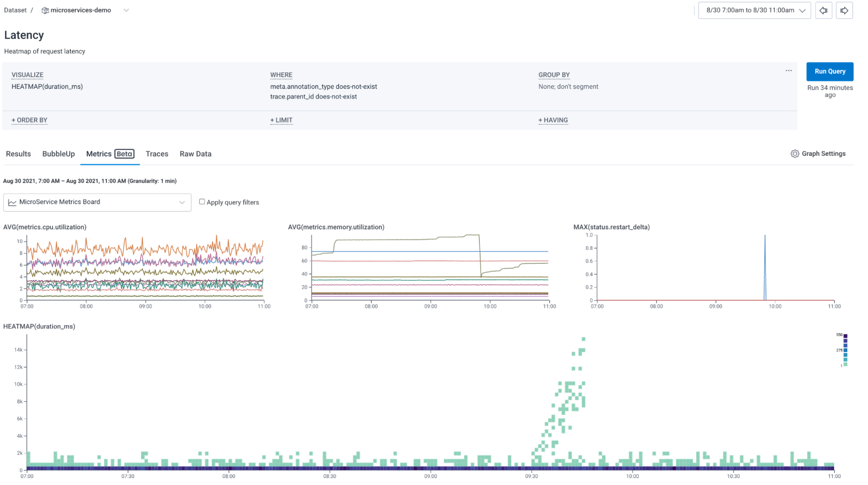
Task: Click the Results tab
Action: tap(18, 154)
